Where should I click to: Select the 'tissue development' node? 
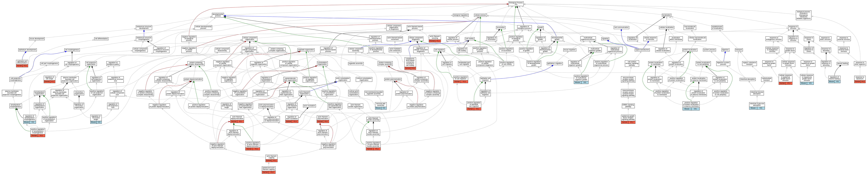point(37,39)
